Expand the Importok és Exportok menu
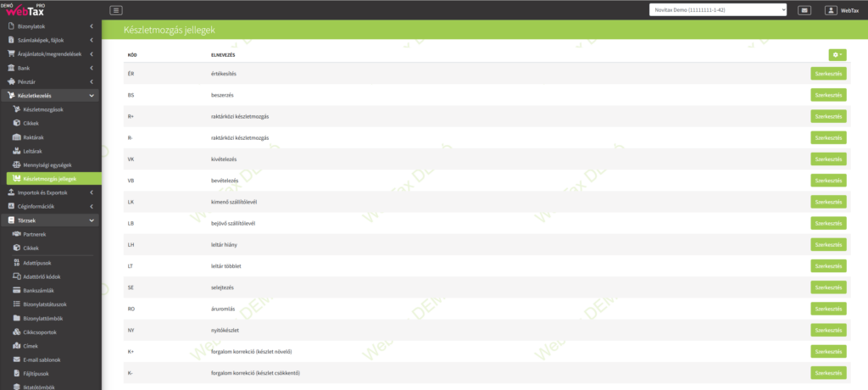This screenshot has height=390, width=868. [x=49, y=192]
